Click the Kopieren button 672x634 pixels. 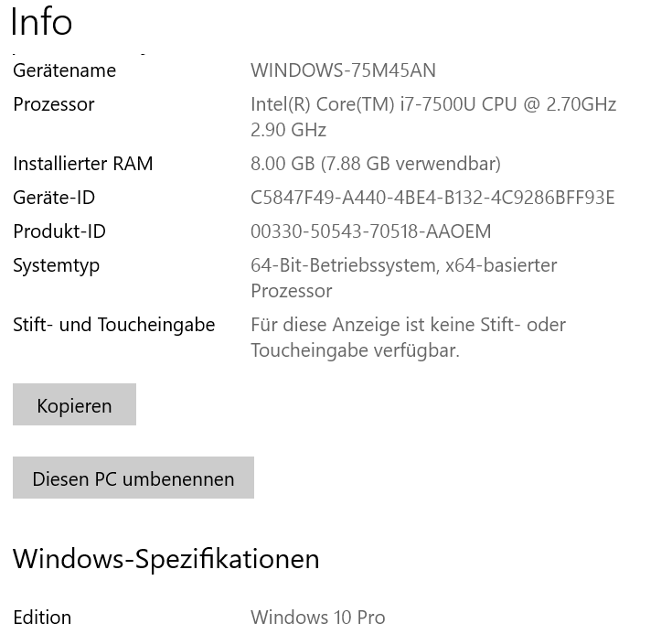[74, 405]
